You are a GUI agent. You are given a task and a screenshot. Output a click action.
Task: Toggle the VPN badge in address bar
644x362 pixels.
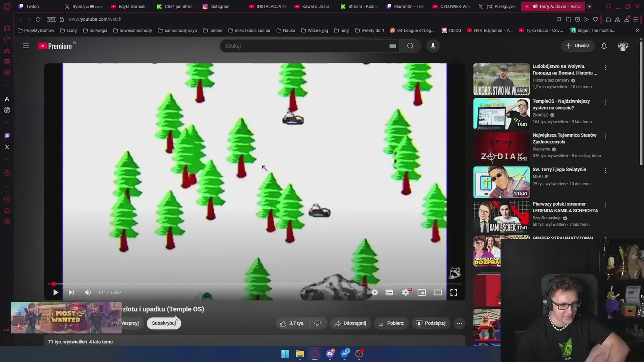51,19
